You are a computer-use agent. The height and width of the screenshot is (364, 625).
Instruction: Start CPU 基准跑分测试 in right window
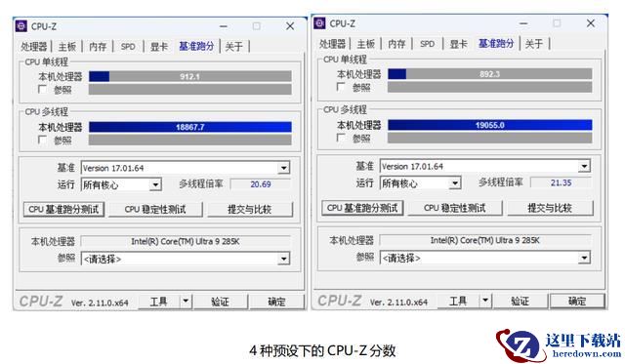[x=362, y=208]
